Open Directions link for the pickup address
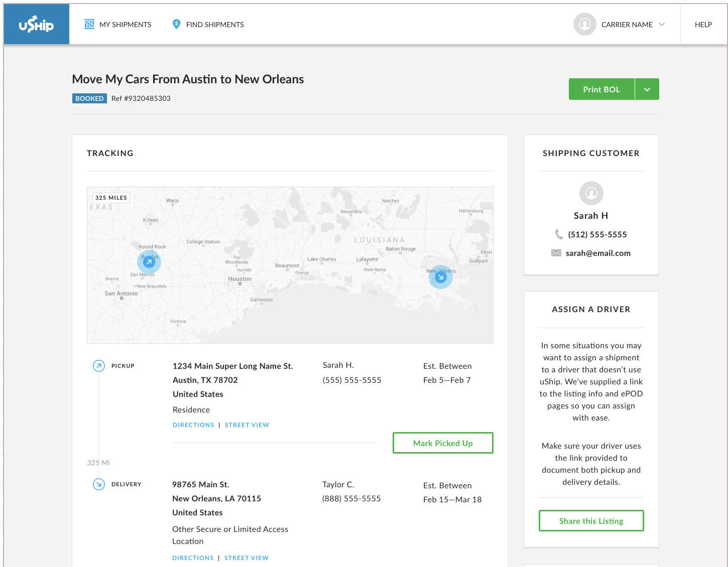The image size is (728, 567). [x=193, y=425]
